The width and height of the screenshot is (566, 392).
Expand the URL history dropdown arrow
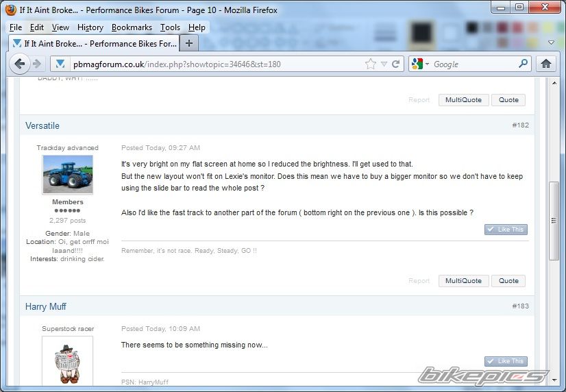click(x=384, y=64)
